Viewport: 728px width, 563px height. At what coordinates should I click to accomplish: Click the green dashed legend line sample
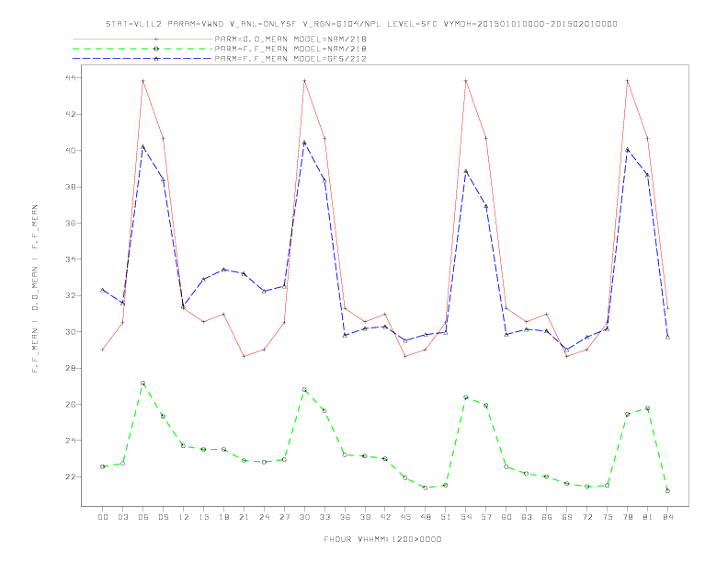(x=142, y=49)
